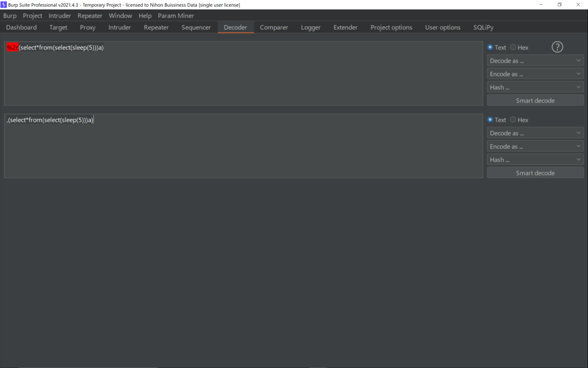Close the Burp Suite window

pos(578,4)
